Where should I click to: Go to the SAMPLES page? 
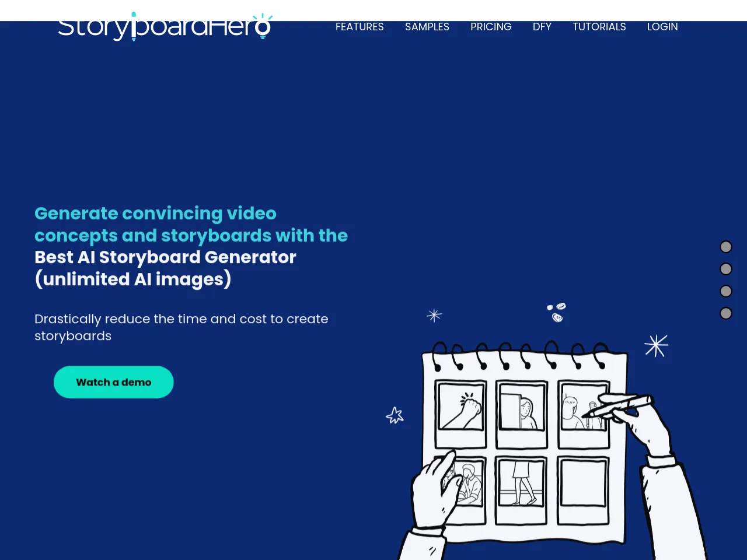click(427, 27)
